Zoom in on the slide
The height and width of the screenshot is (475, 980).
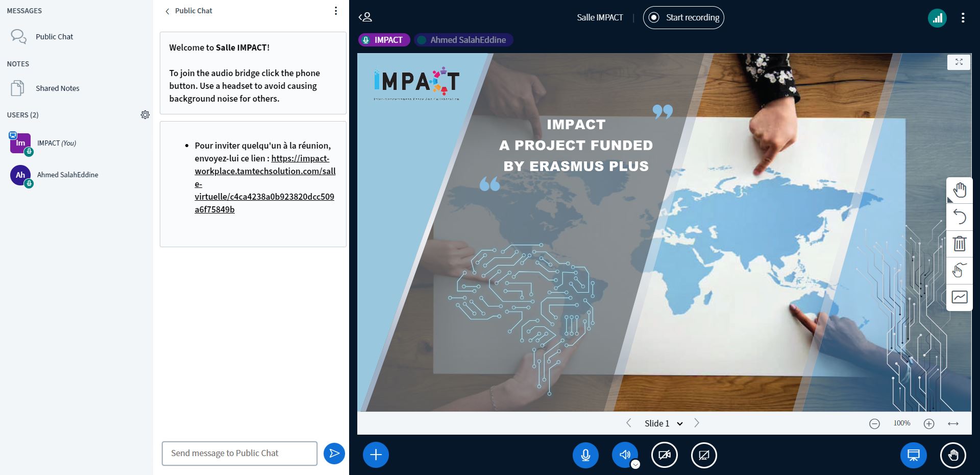(x=929, y=424)
